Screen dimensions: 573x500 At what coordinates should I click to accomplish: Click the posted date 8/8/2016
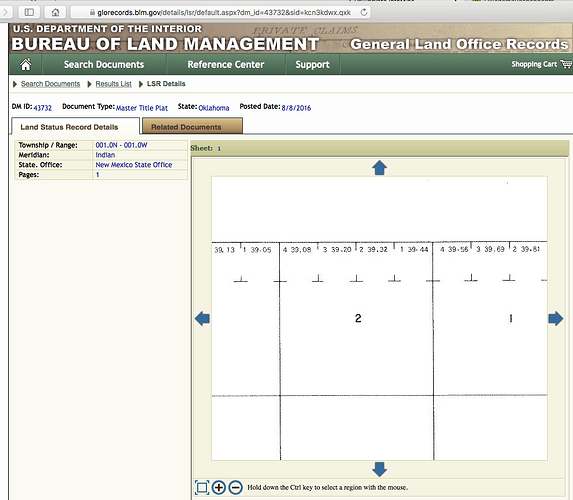296,108
